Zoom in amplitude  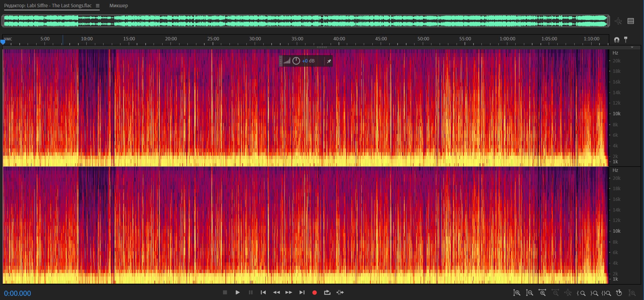[x=517, y=293]
